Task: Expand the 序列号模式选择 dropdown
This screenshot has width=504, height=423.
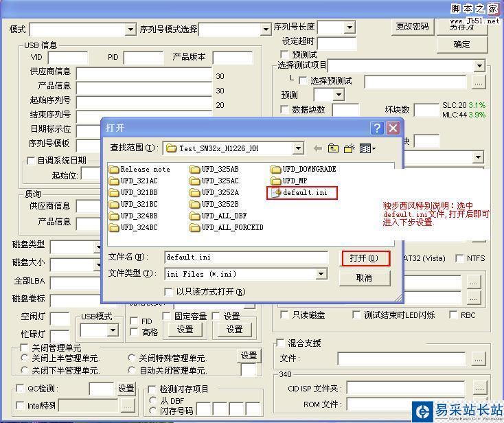Action: point(266,30)
